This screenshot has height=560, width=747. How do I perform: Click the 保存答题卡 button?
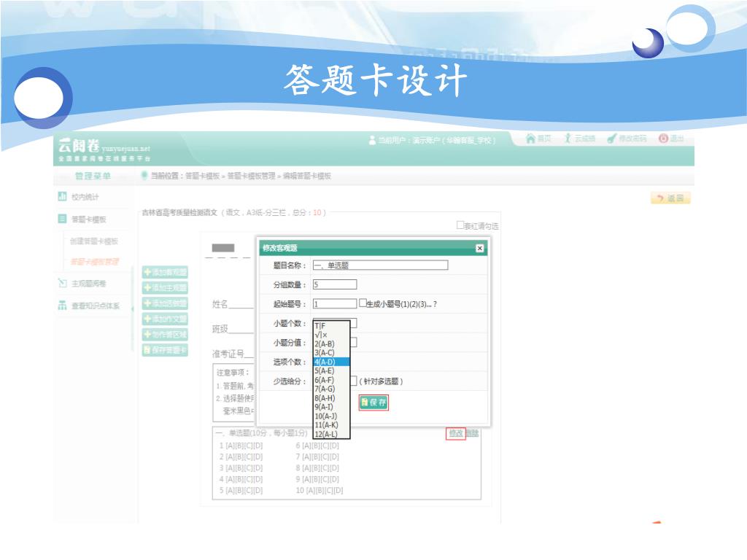(x=165, y=350)
